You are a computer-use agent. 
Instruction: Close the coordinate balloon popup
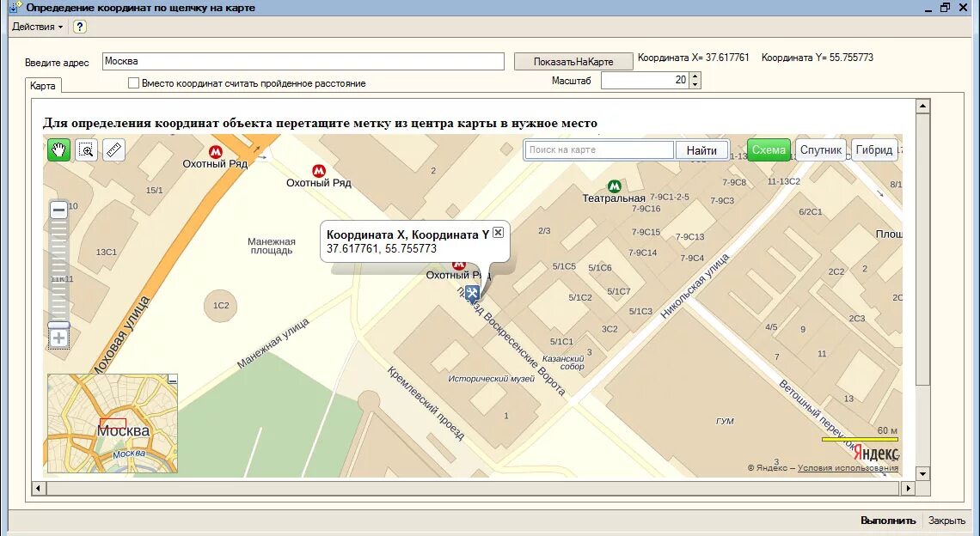[x=498, y=233]
